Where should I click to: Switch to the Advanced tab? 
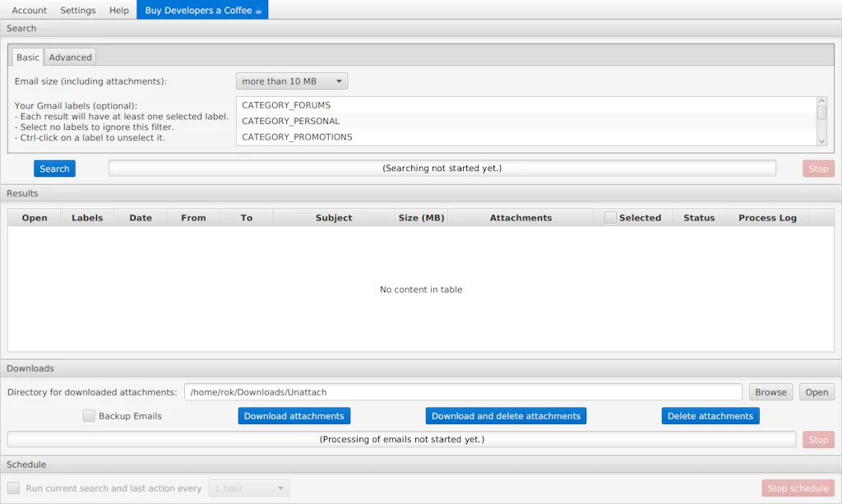(70, 57)
